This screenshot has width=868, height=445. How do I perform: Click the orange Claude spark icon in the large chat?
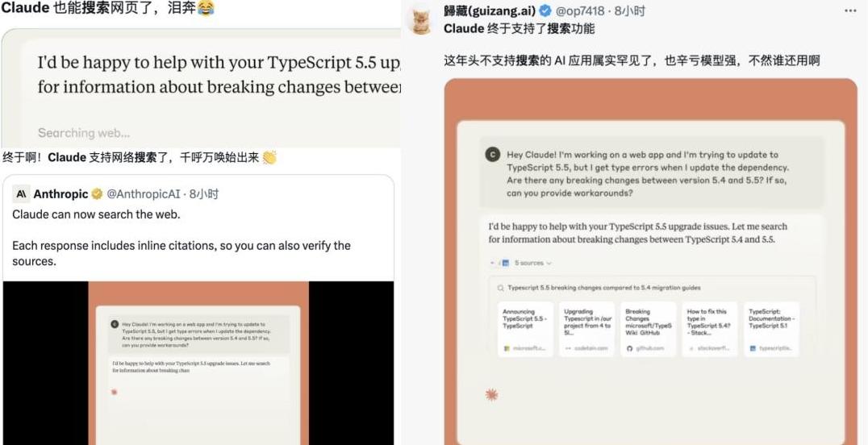pyautogui.click(x=491, y=395)
